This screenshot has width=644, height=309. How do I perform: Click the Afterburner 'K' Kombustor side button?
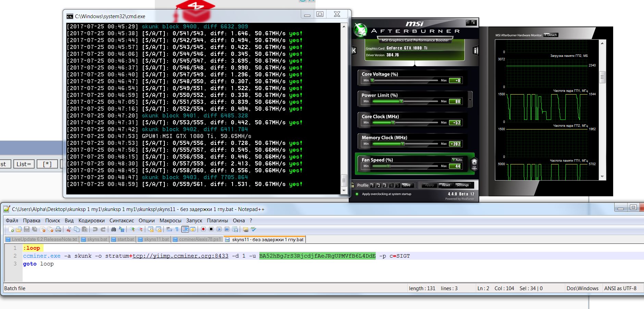[354, 50]
